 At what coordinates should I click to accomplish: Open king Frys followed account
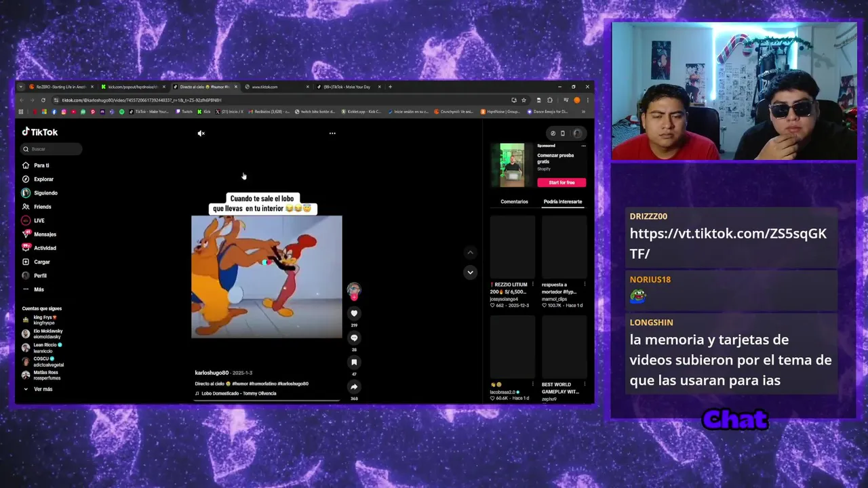tap(39, 320)
